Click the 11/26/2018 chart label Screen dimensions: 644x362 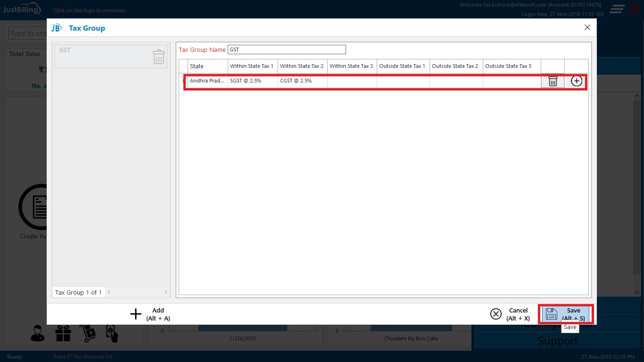[x=243, y=338]
